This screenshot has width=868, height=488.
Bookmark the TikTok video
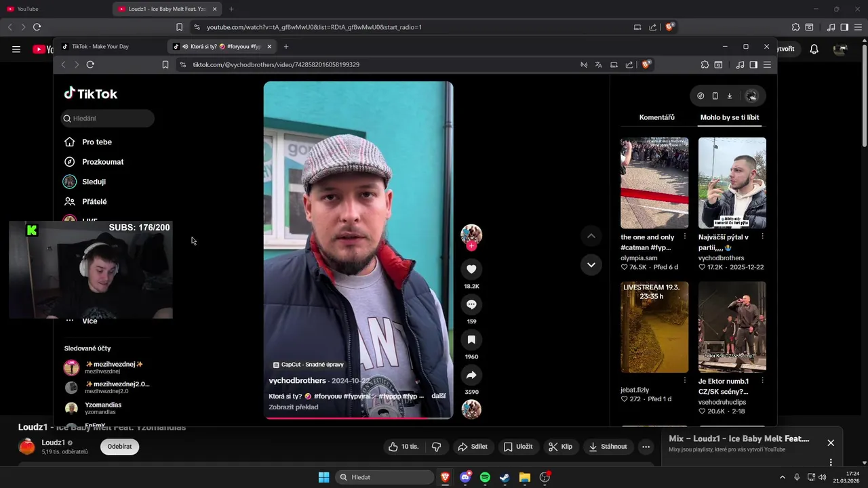(471, 340)
